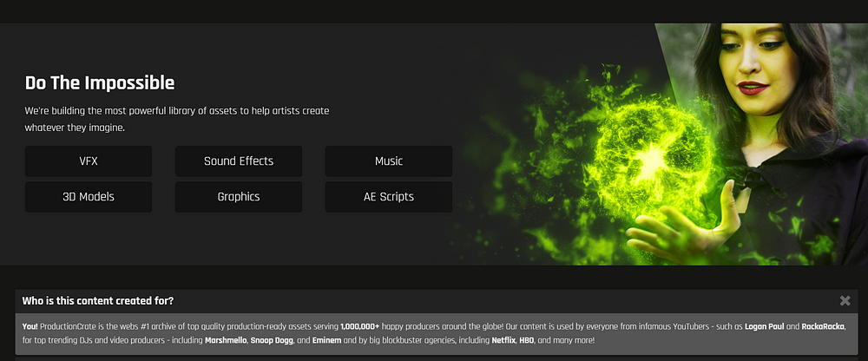This screenshot has height=361, width=868.
Task: Click the 'Netflix' bold text
Action: click(503, 340)
